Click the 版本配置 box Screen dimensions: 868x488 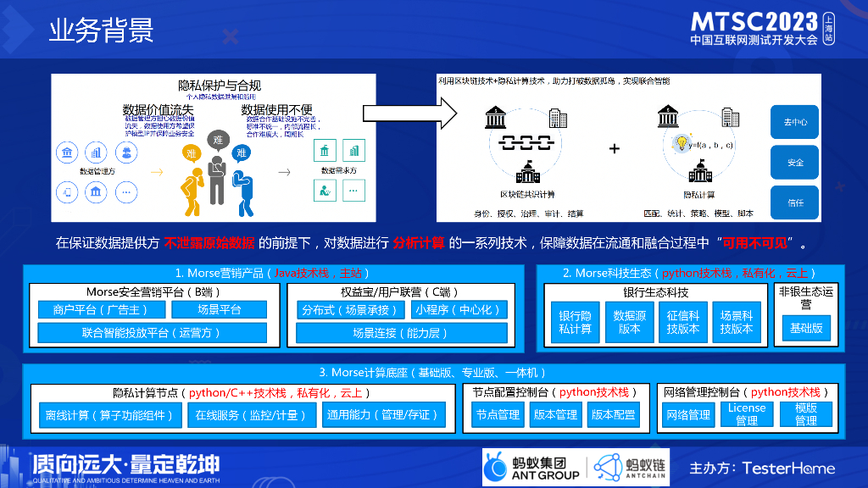tap(613, 415)
